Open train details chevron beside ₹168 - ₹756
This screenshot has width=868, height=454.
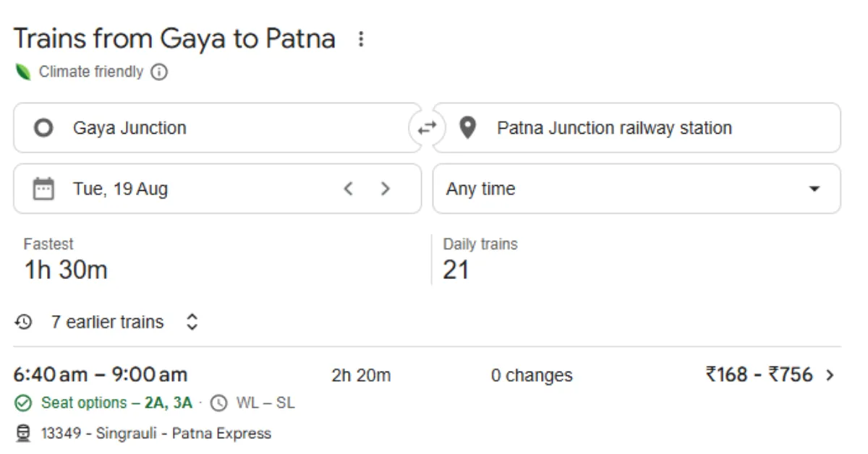(x=830, y=375)
